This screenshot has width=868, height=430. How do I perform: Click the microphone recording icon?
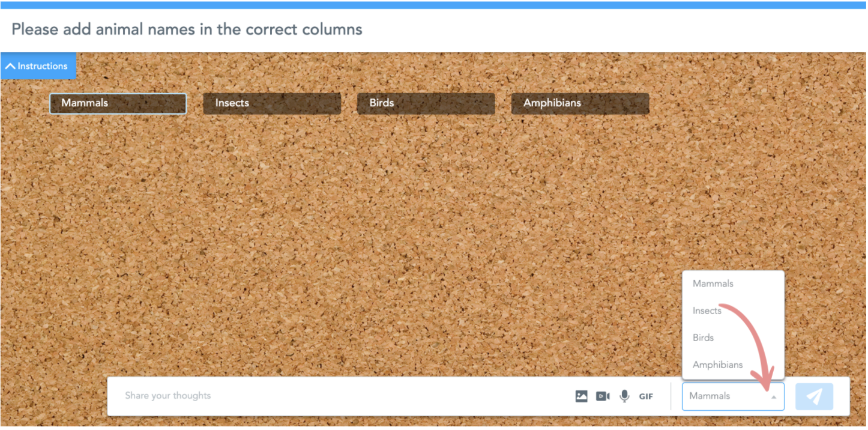coord(624,396)
